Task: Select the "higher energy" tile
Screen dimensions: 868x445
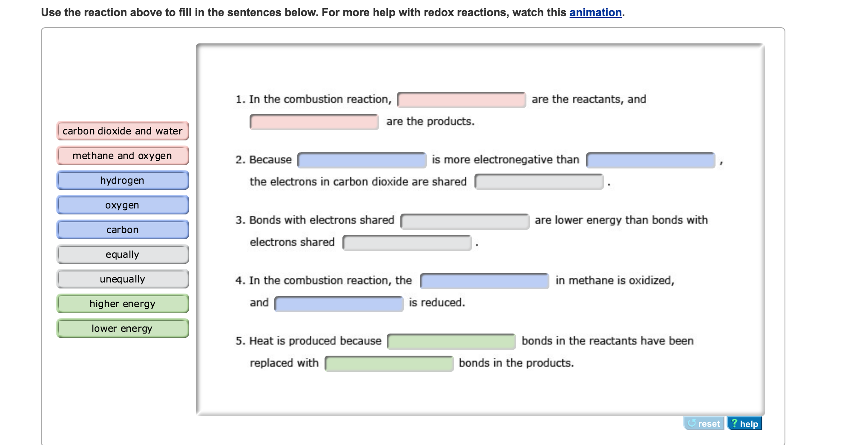Action: click(x=122, y=304)
